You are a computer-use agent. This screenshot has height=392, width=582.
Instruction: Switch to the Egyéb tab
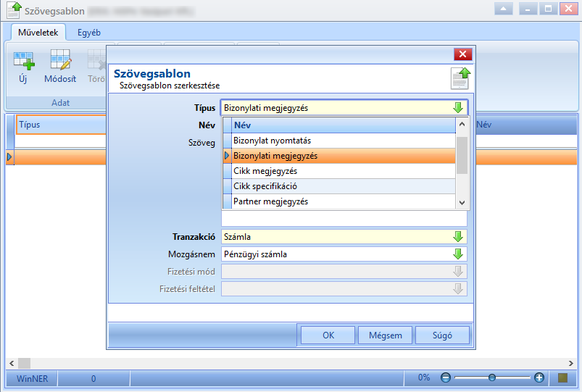[89, 33]
